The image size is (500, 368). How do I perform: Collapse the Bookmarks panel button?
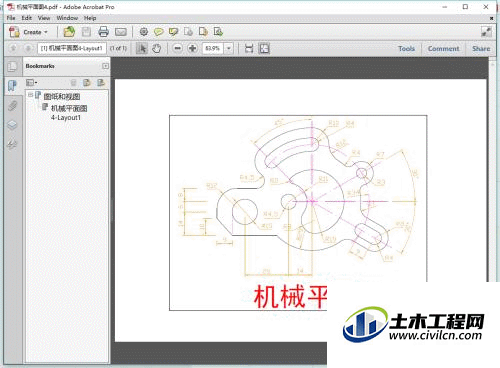pos(105,66)
